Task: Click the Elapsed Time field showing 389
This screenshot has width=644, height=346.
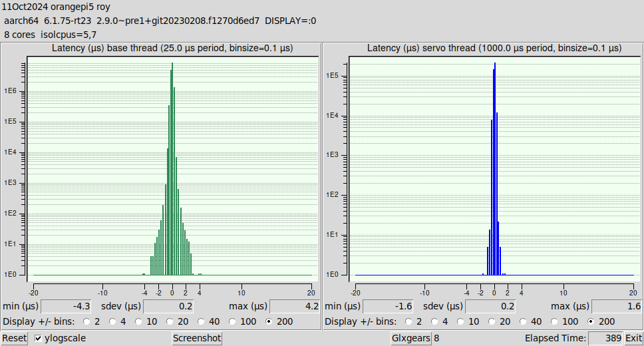Action: 606,338
